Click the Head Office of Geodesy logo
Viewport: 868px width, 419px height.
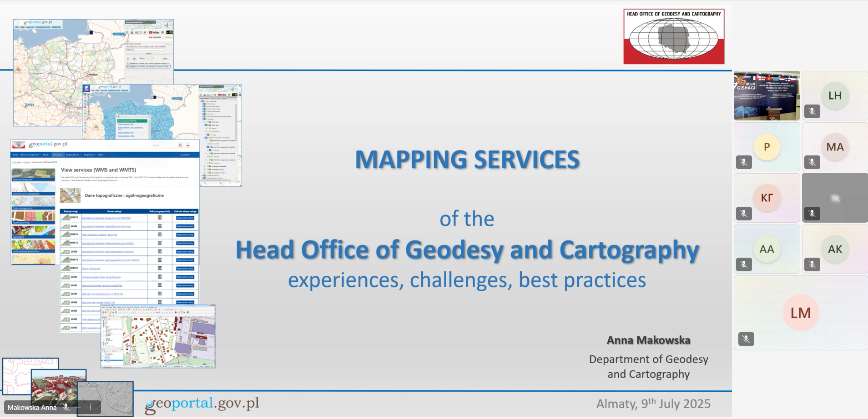pos(674,36)
